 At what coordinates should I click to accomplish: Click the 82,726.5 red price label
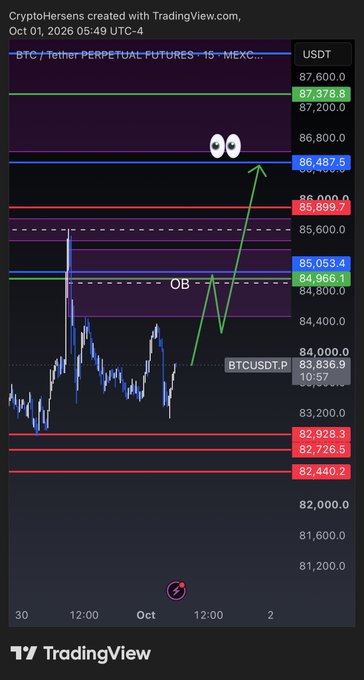[x=321, y=449]
